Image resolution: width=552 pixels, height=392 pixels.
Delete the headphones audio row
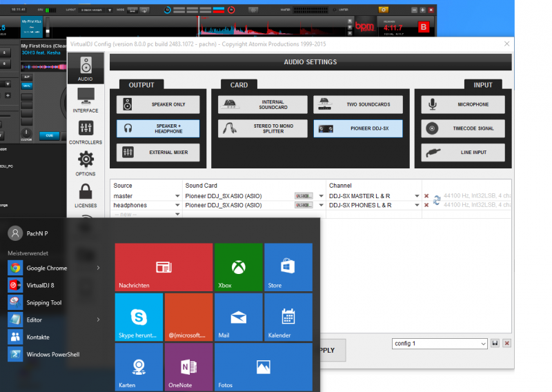pyautogui.click(x=426, y=205)
